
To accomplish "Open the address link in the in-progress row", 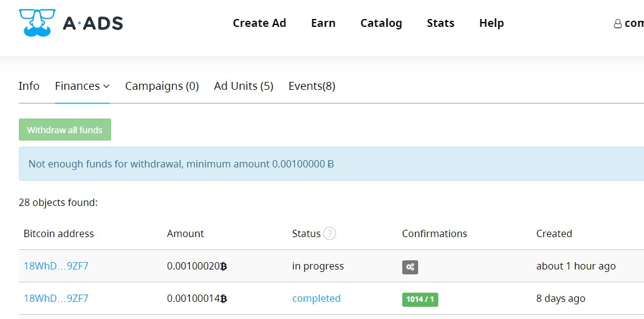I will [56, 266].
